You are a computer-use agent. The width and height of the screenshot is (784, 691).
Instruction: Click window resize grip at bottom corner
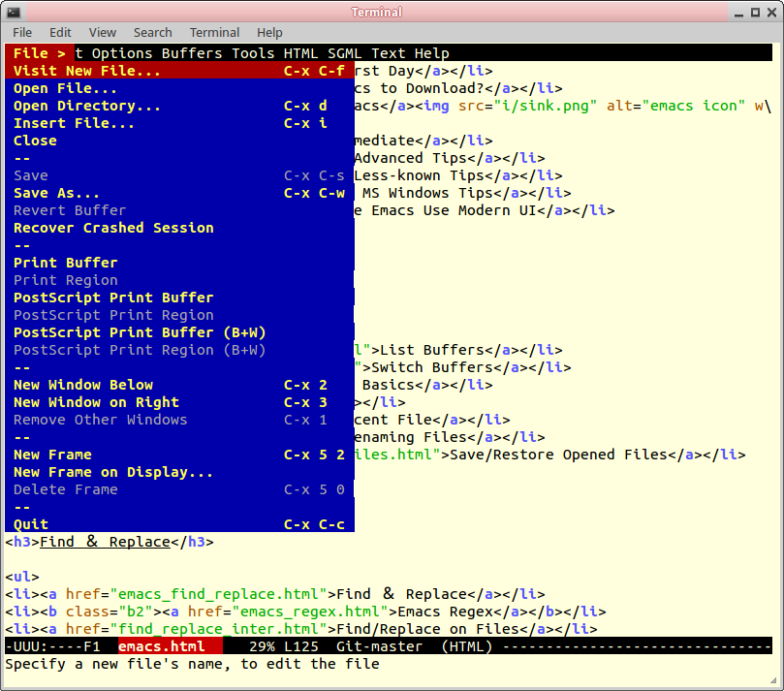click(x=773, y=680)
